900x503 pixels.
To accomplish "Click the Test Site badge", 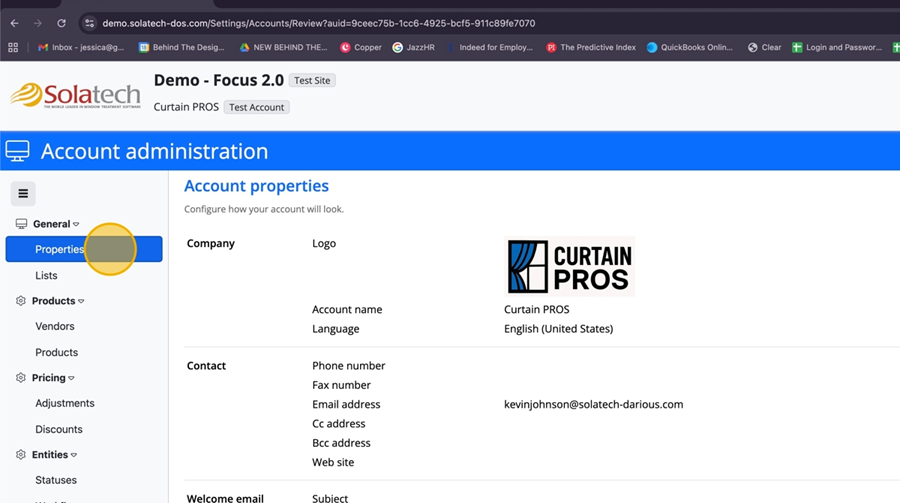I will pos(312,80).
